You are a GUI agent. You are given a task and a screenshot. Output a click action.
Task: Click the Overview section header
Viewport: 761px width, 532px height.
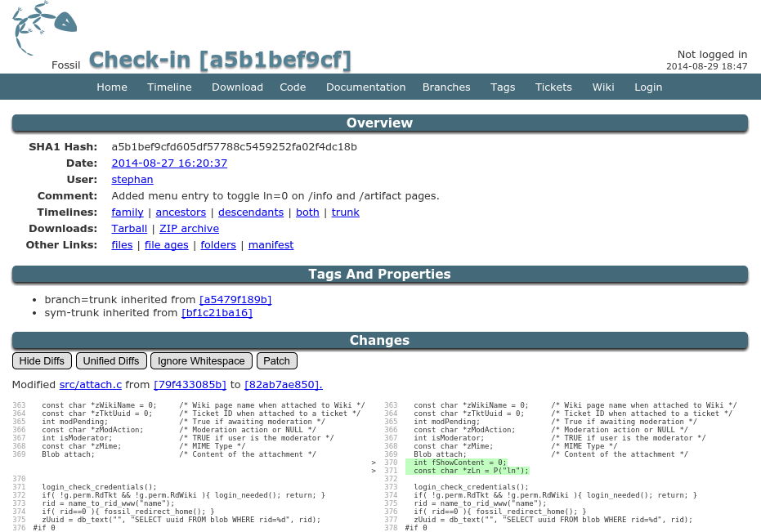(x=379, y=123)
